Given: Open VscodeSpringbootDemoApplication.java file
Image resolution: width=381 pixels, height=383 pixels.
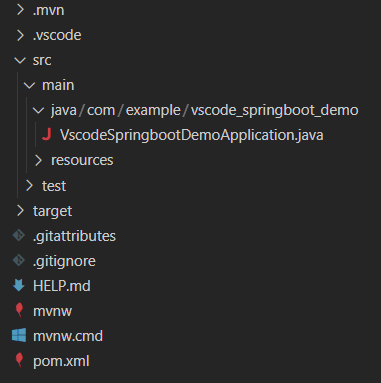Looking at the screenshot, I should click(x=191, y=135).
